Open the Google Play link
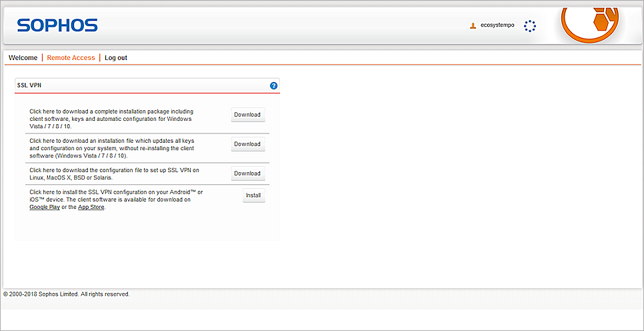This screenshot has width=644, height=331. coord(44,208)
